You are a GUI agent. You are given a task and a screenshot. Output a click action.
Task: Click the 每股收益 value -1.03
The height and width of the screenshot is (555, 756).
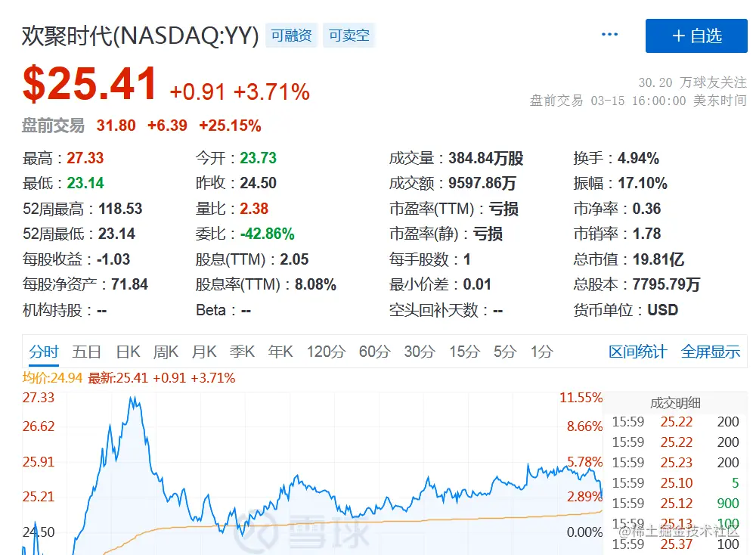(113, 259)
